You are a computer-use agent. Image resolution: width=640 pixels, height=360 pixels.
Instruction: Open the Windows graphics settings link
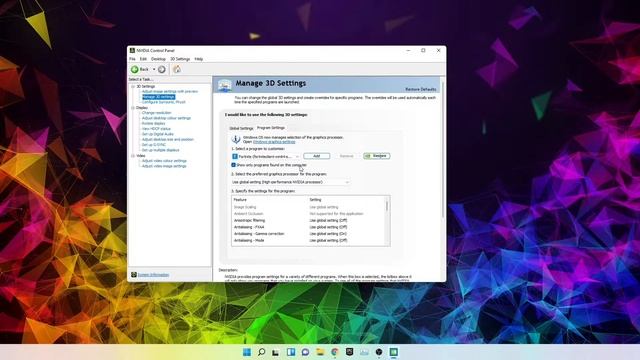(274, 142)
